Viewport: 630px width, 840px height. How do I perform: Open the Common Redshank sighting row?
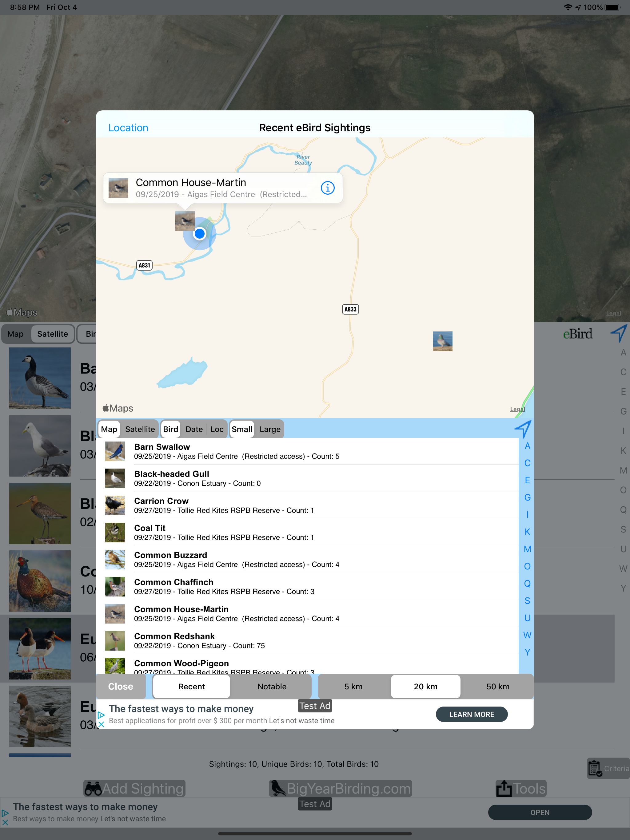coord(308,641)
